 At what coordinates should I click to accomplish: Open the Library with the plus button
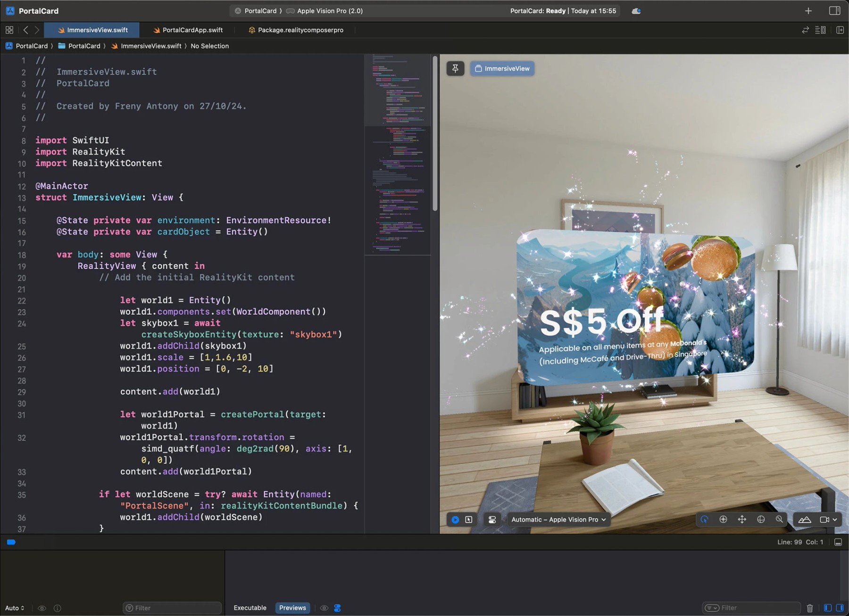coord(808,11)
